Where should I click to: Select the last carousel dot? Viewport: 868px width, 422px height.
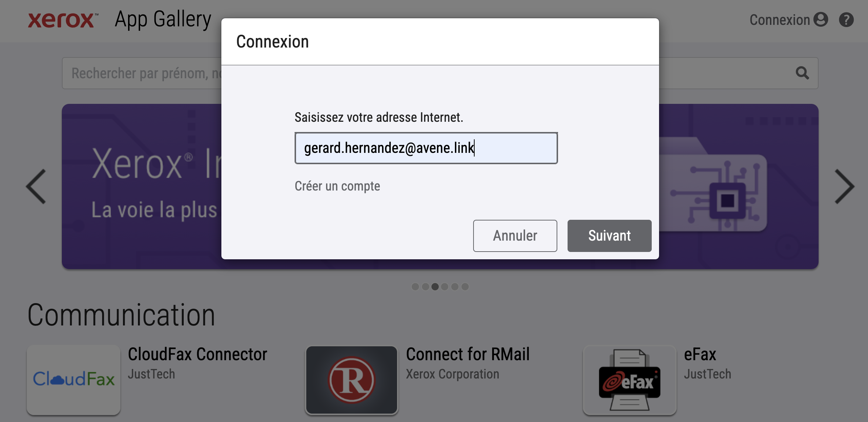465,287
